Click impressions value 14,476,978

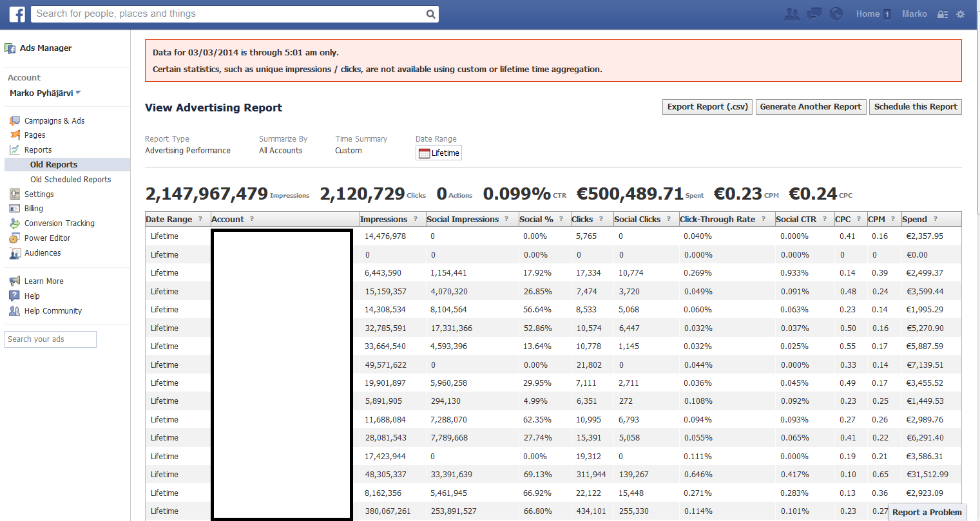pos(385,236)
